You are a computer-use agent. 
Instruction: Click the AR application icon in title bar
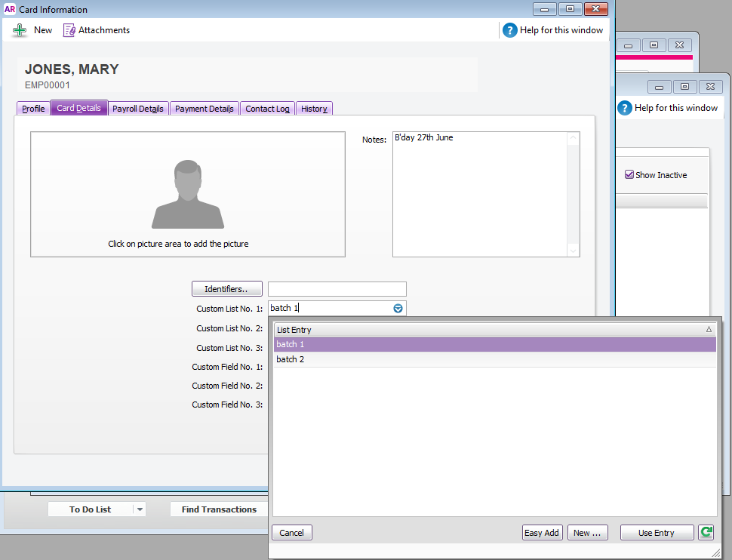10,10
